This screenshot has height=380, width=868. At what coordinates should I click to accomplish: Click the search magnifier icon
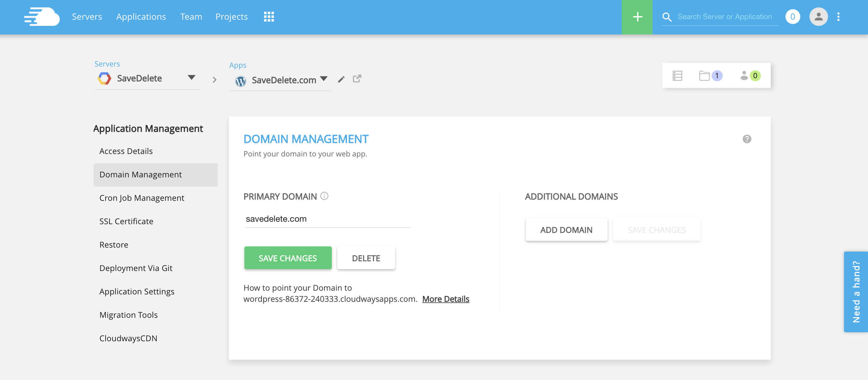point(667,17)
